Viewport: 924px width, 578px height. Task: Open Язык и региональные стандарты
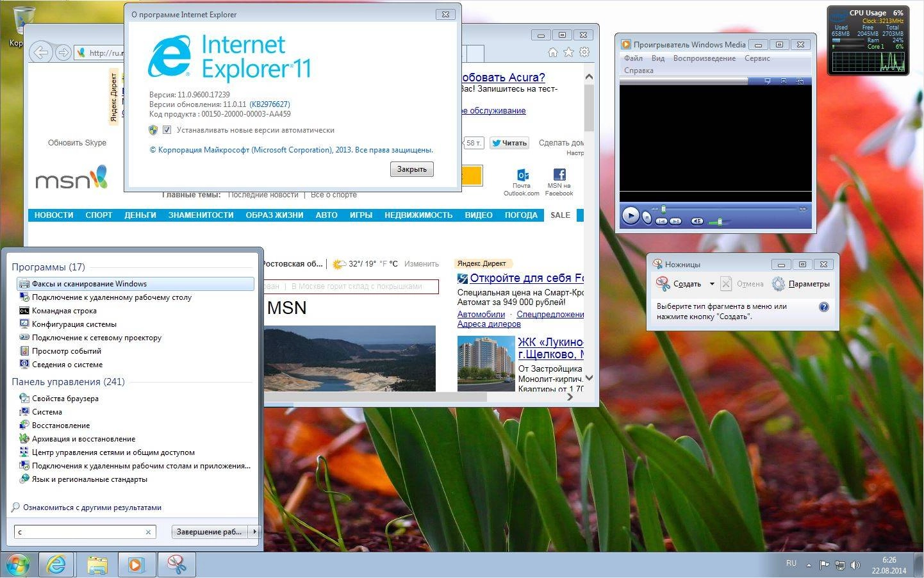(x=135, y=479)
